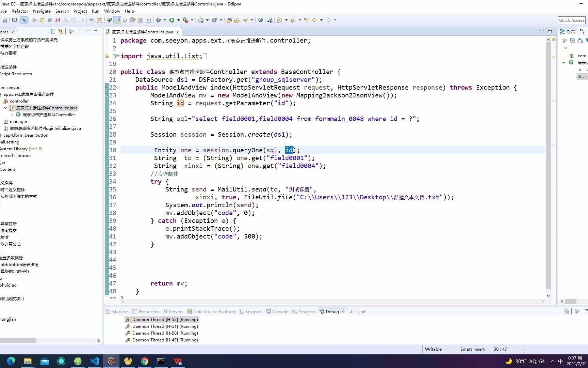The width and height of the screenshot is (588, 368).
Task: Click the editor vertical scrollbar
Action: [548, 165]
